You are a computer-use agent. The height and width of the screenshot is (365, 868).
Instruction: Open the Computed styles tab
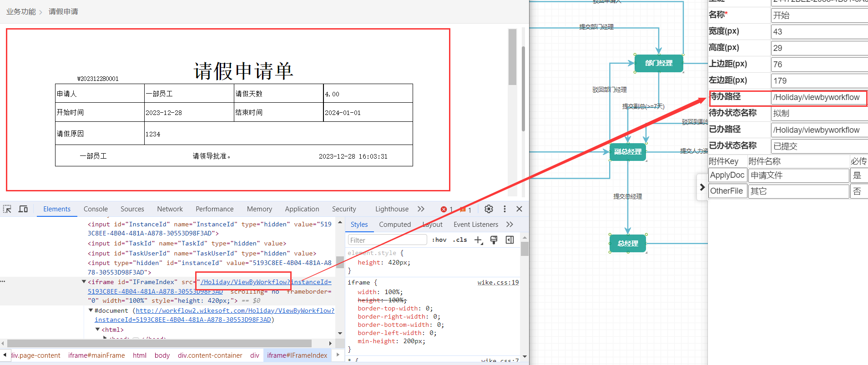[394, 225]
